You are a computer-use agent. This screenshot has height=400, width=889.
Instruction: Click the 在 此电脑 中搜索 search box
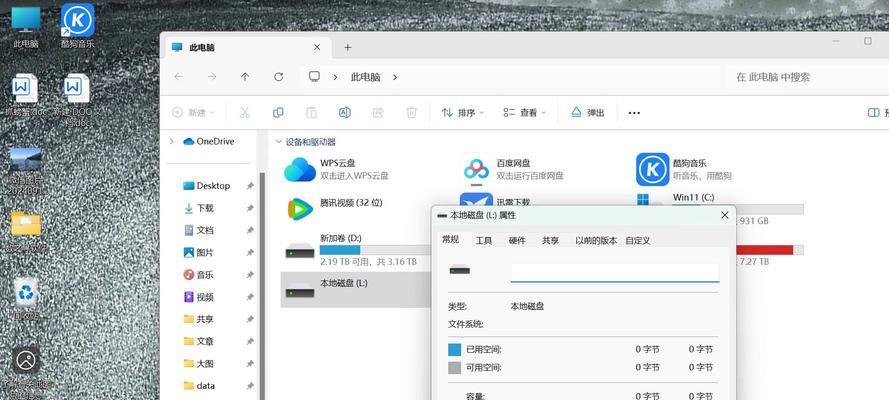tap(807, 77)
